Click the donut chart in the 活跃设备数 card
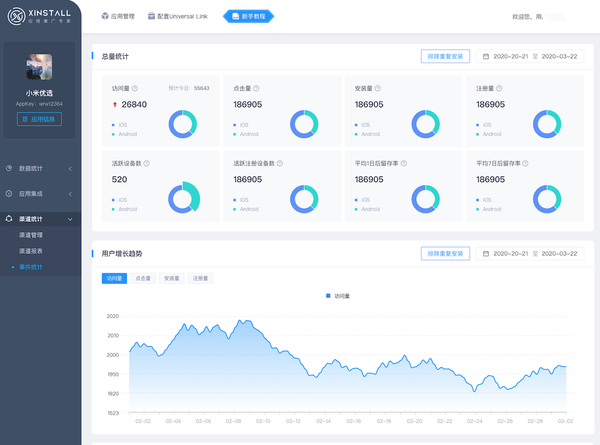600x445 pixels. 184,198
